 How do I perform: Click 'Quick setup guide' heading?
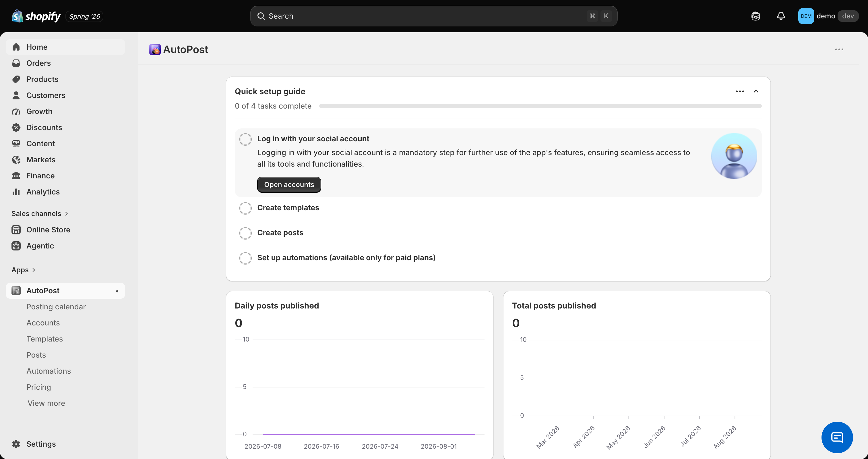tap(270, 91)
